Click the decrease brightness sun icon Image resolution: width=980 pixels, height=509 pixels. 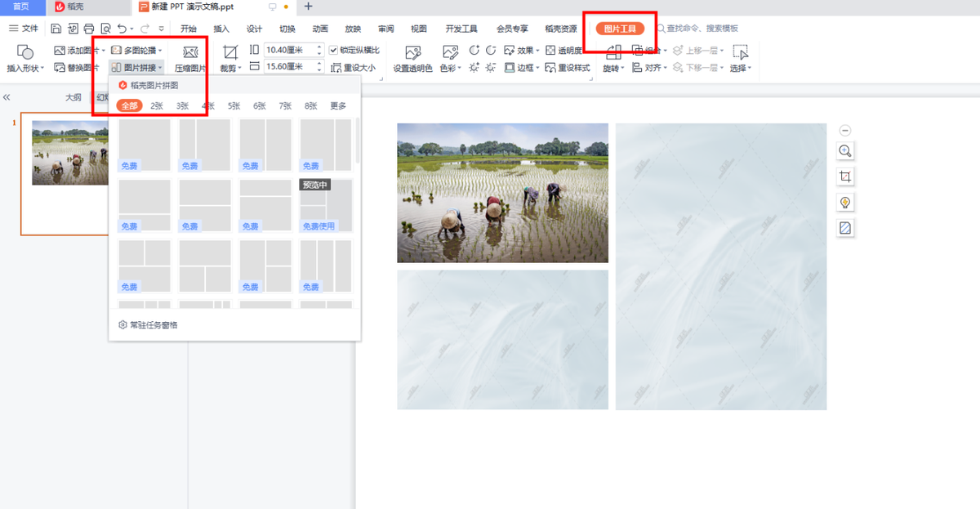pyautogui.click(x=491, y=68)
